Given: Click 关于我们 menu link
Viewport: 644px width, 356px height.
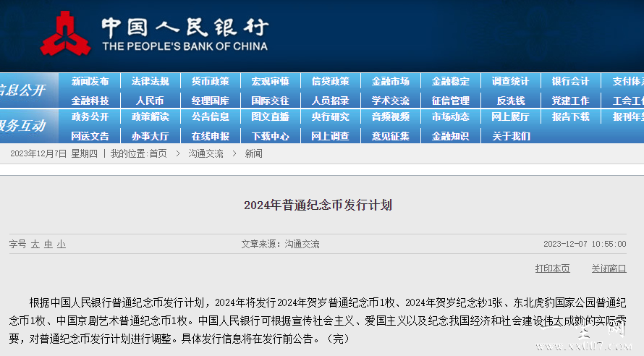Looking at the screenshot, I should point(512,136).
